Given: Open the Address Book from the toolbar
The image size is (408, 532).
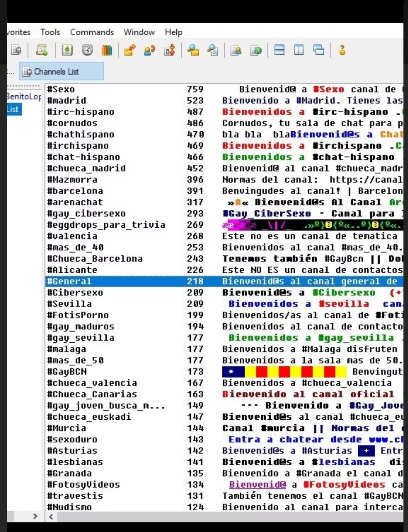Looking at the screenshot, I should click(67, 50).
